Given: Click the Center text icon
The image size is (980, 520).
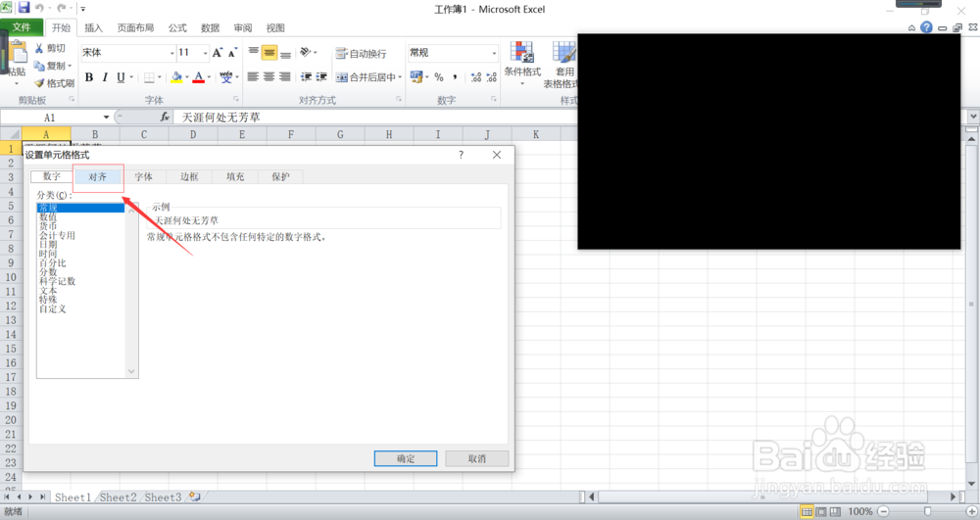Looking at the screenshot, I should pyautogui.click(x=269, y=76).
